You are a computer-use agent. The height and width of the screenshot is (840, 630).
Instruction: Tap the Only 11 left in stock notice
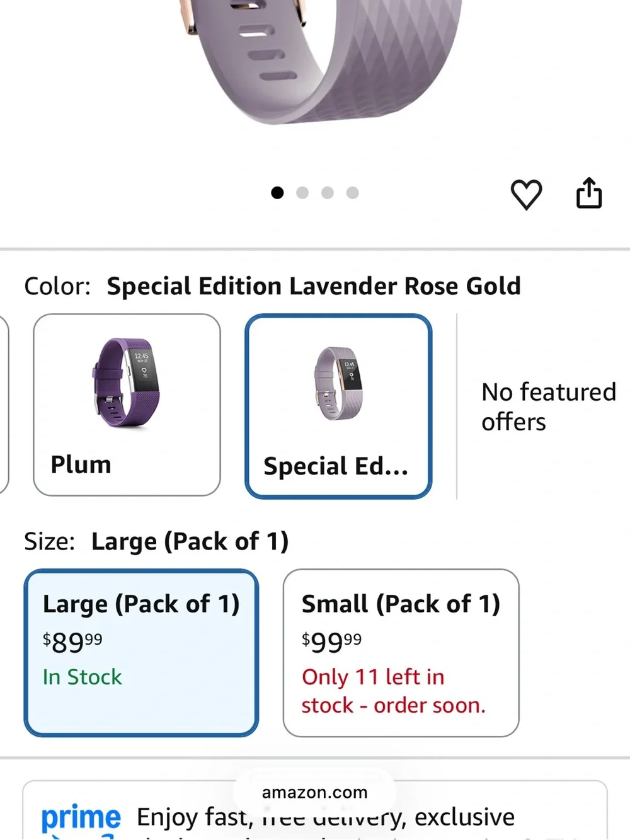pyautogui.click(x=394, y=691)
